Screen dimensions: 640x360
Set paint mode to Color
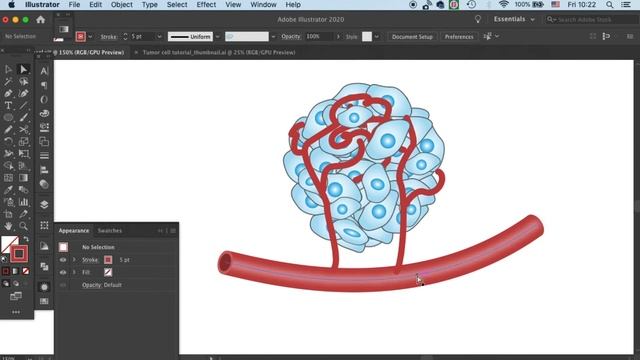click(x=6, y=271)
